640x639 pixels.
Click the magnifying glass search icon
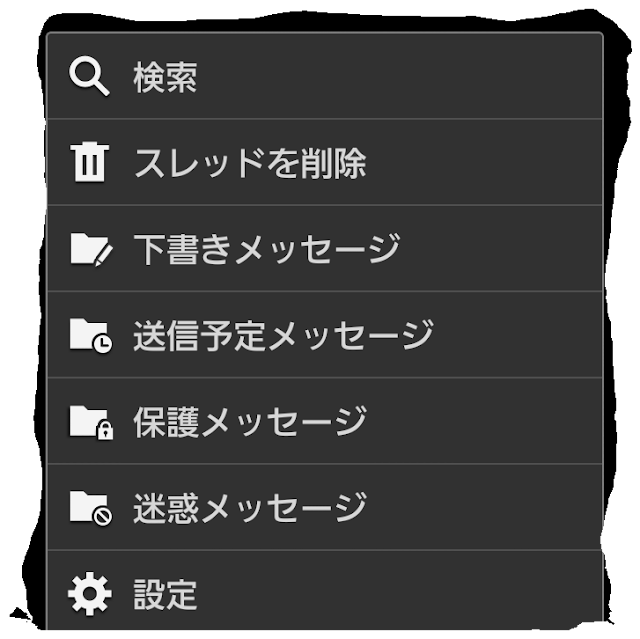point(89,77)
